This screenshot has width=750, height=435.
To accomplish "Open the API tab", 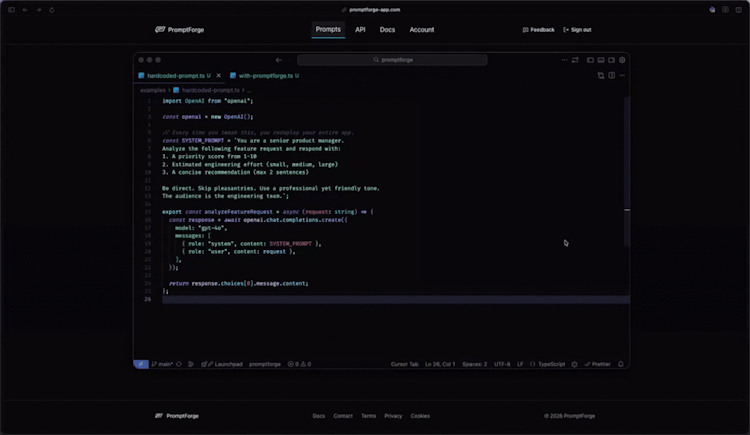I will 360,30.
